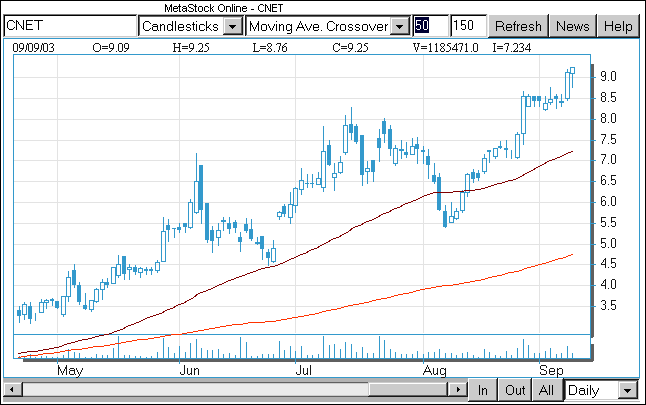Screen dimensions: 646x405
Task: Click the H=9.25 high price readout
Action: [x=191, y=48]
